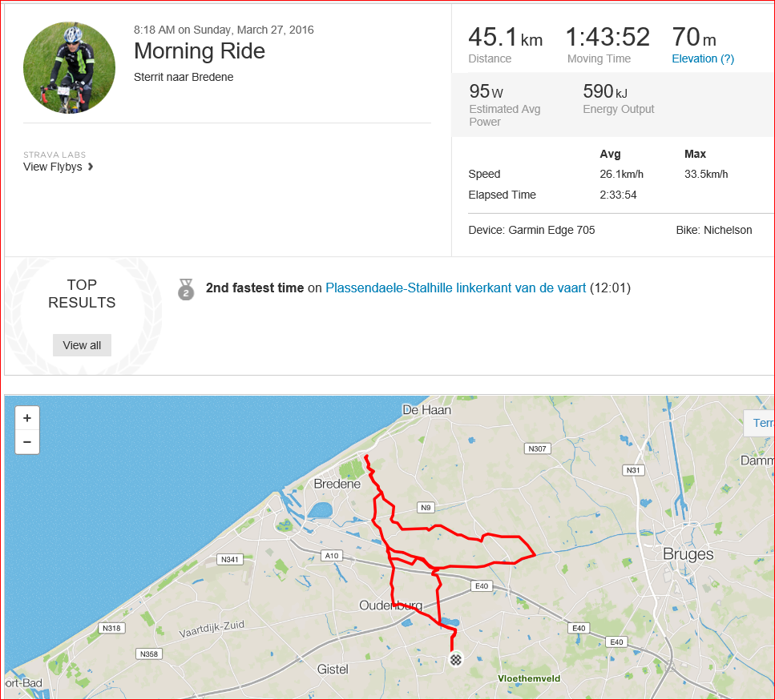775x700 pixels.
Task: Click the A10 road shield on map
Action: coord(330,555)
